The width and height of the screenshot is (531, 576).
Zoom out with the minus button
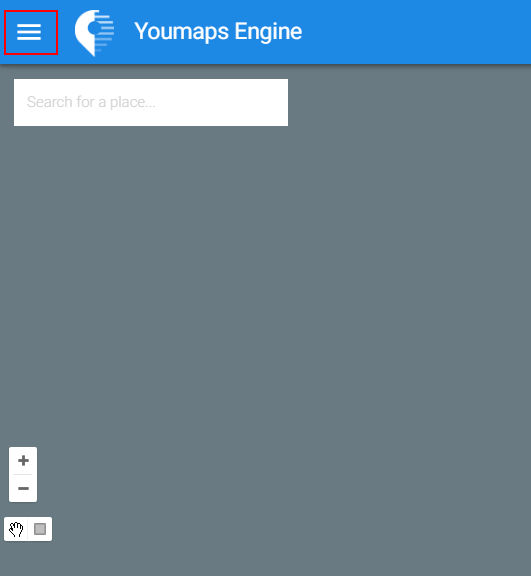[x=23, y=488]
